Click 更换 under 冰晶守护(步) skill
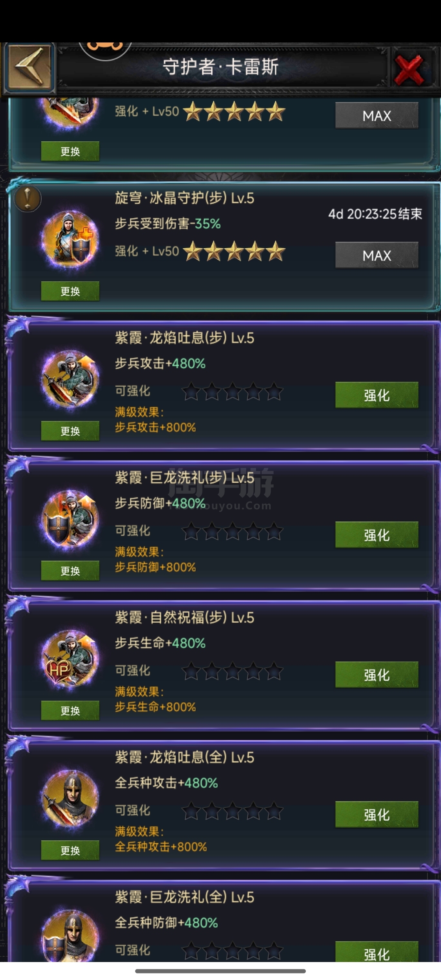 (x=70, y=291)
